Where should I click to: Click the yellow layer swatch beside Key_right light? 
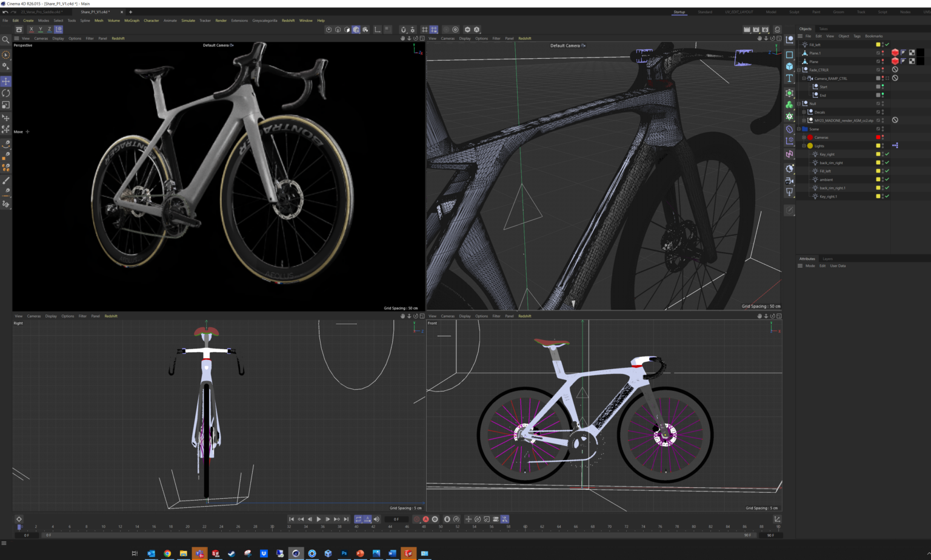[878, 154]
